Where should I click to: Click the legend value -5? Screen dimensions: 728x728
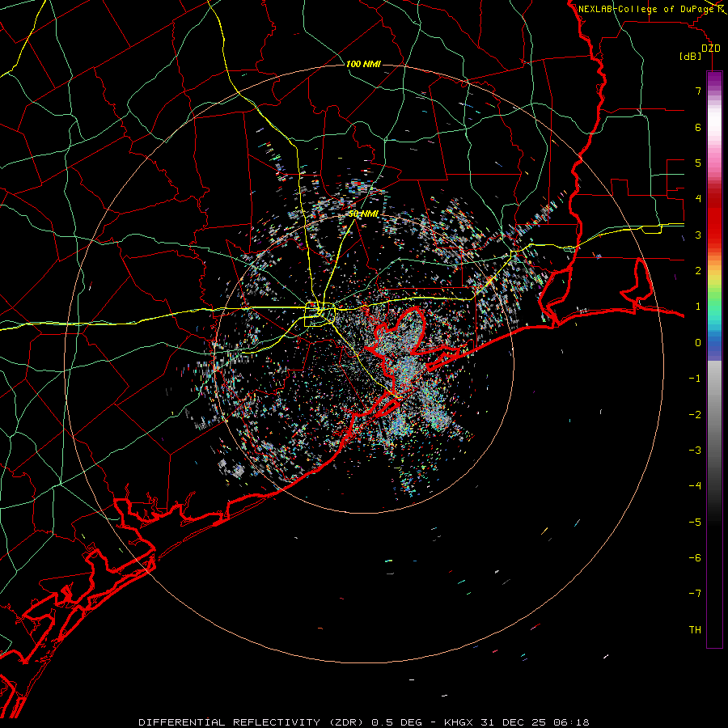coord(695,523)
